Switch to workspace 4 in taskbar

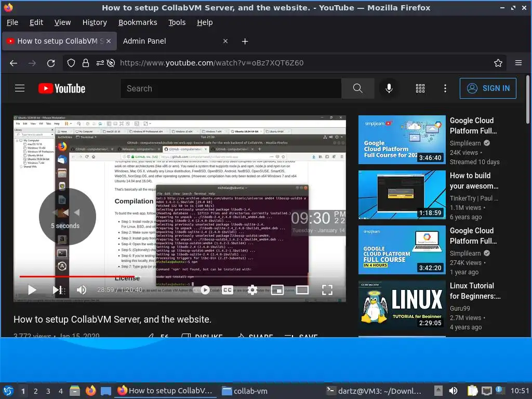pyautogui.click(x=60, y=391)
